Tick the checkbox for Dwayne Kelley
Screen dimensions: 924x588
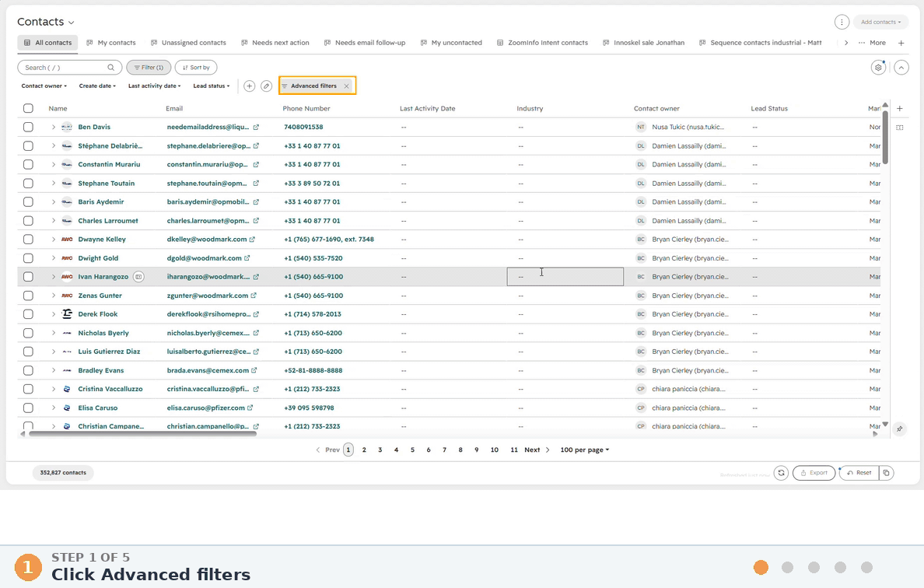[x=28, y=240]
